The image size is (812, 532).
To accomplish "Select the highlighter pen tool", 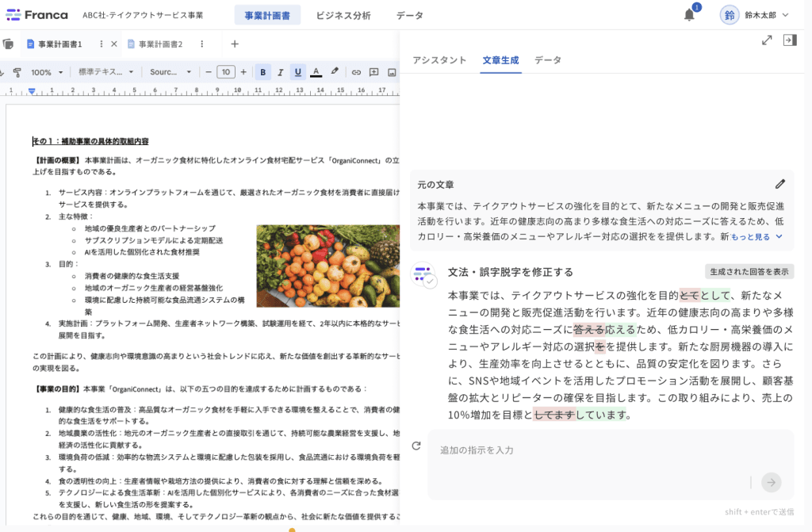I will click(334, 71).
